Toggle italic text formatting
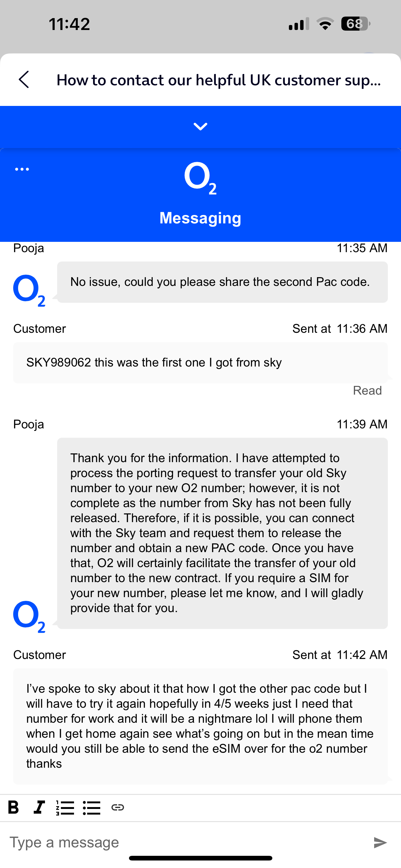 (x=39, y=807)
